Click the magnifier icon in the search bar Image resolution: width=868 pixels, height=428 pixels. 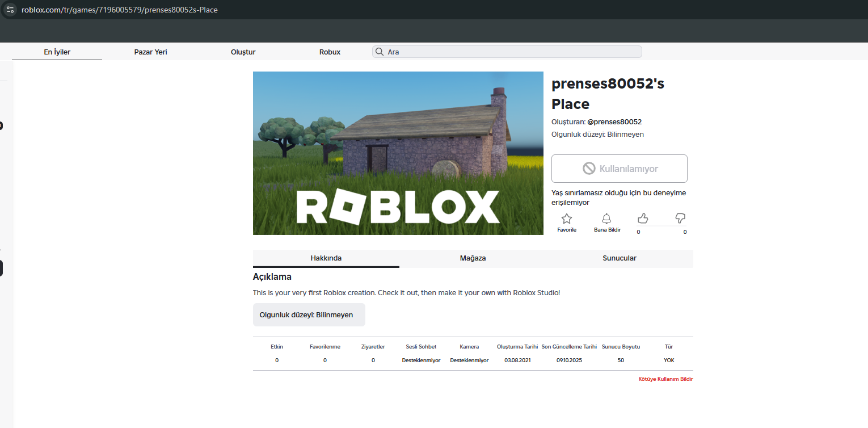click(x=380, y=52)
